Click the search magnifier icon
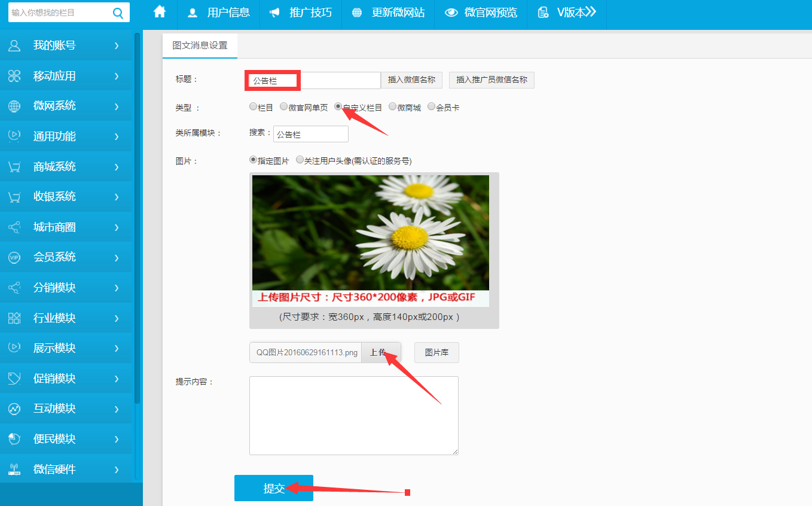 pos(118,13)
